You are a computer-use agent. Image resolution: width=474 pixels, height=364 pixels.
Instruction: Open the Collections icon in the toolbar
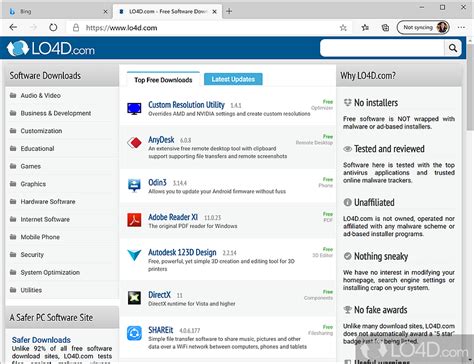(385, 28)
